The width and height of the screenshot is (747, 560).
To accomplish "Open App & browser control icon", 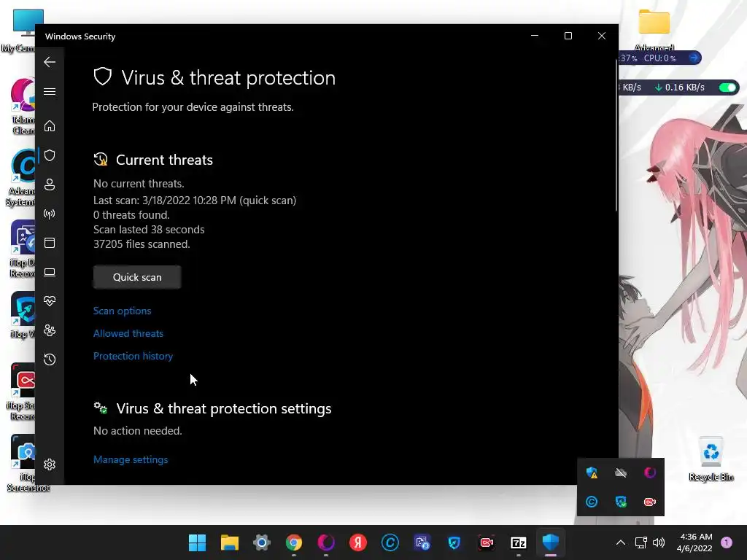I will [50, 243].
